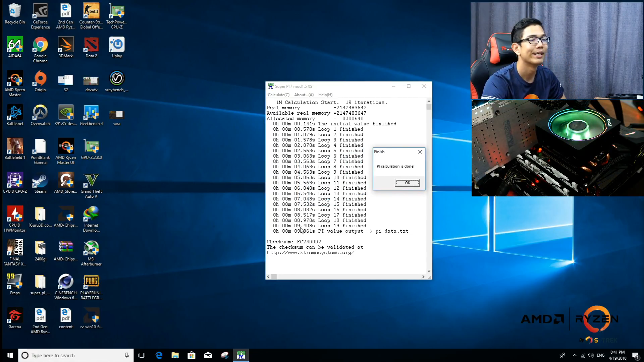Select the vraybench desktop icon
The width and height of the screenshot is (644, 362).
click(x=117, y=81)
